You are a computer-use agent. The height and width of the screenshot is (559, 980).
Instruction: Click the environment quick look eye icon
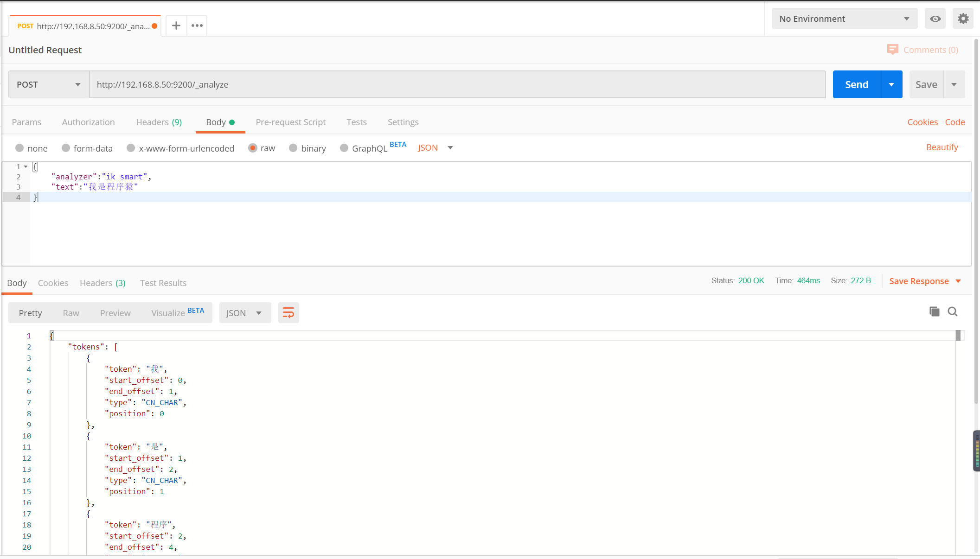tap(935, 19)
